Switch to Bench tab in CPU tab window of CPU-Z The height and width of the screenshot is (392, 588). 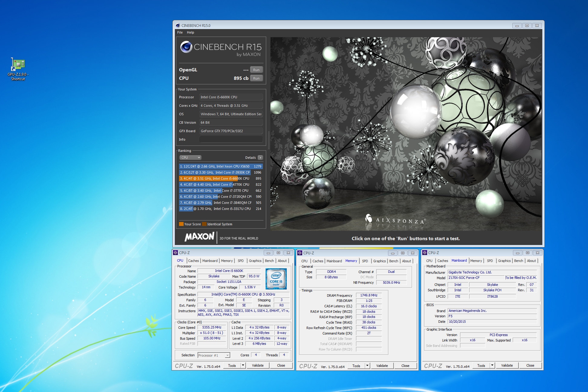tap(269, 261)
